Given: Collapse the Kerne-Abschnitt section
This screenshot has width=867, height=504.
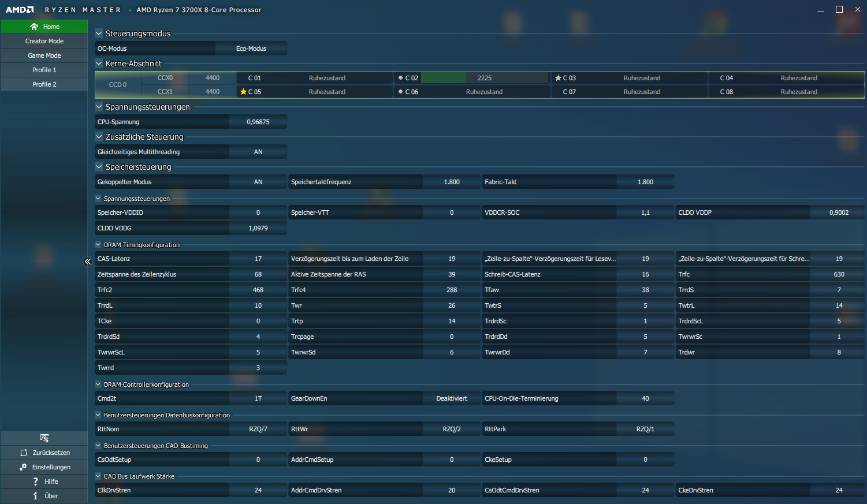Looking at the screenshot, I should (x=99, y=64).
